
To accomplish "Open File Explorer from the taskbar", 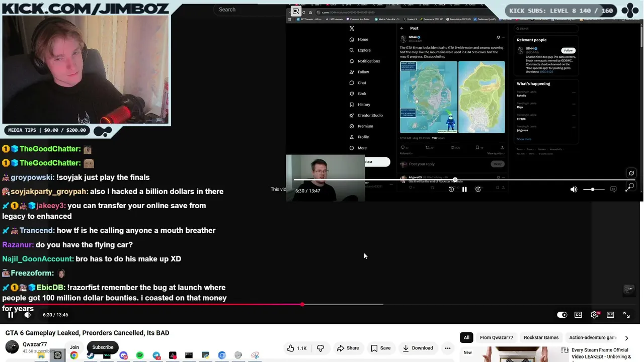I will click(41, 355).
